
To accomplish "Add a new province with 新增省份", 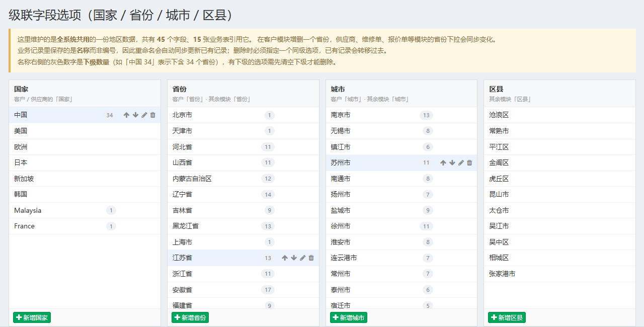I will click(190, 317).
